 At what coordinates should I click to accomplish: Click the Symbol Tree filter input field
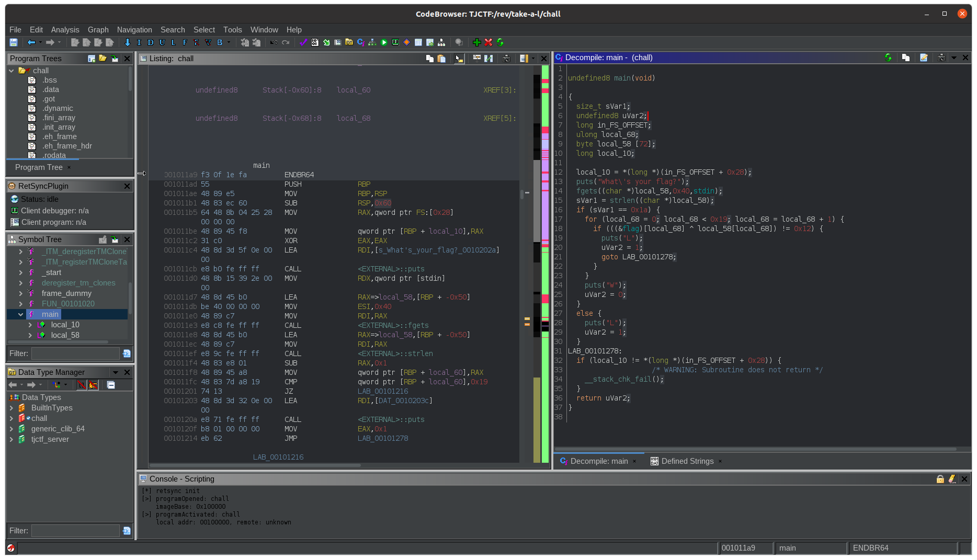75,353
